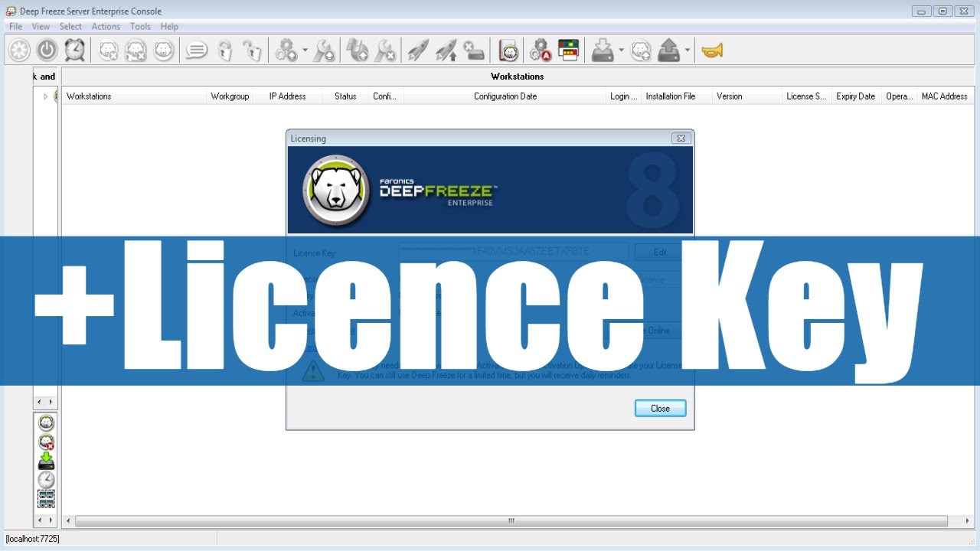Sort by MAC Address column header
Image resolution: width=980 pixels, height=551 pixels.
pyautogui.click(x=945, y=96)
